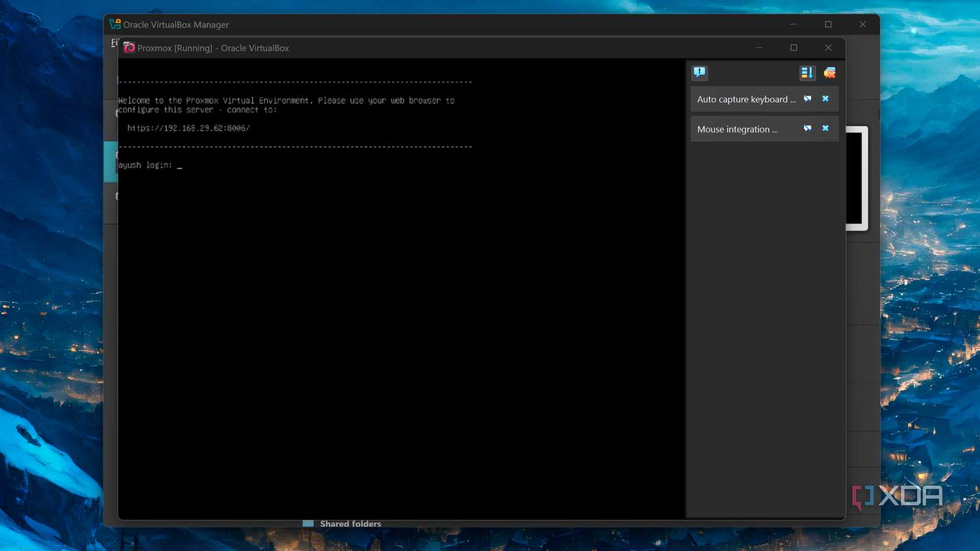
Task: Click the VM preview thumbnail in VirtualBox Manager
Action: pyautogui.click(x=856, y=178)
